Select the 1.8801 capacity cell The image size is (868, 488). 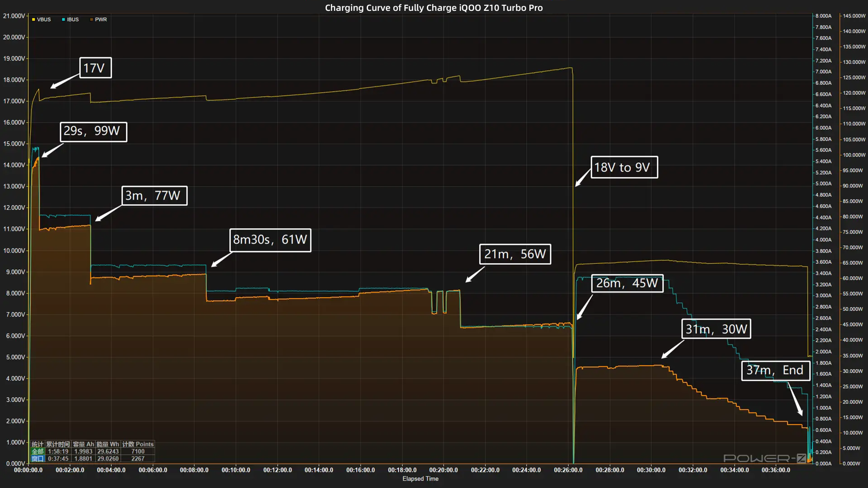point(83,459)
